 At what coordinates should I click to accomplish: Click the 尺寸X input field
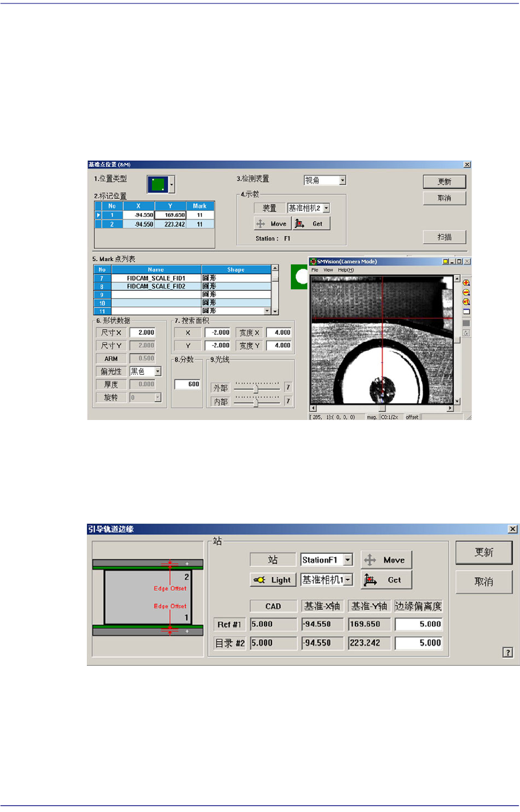(142, 333)
